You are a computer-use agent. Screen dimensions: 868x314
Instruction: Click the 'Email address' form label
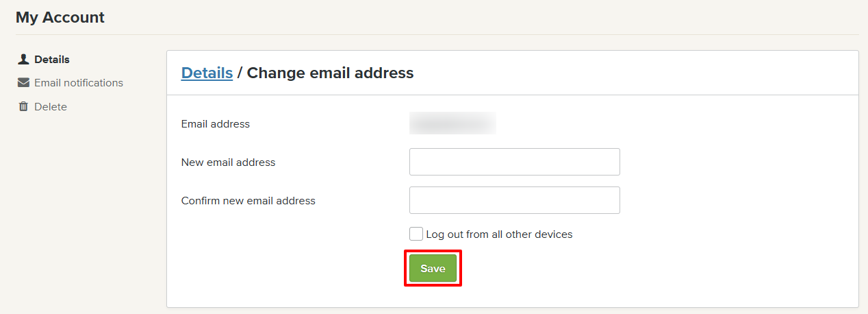(215, 124)
